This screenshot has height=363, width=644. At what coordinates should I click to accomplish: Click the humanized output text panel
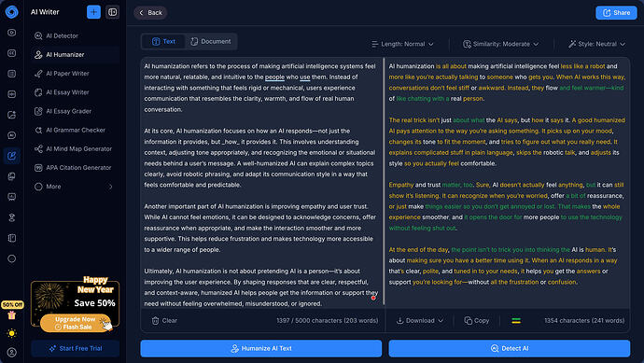pyautogui.click(x=508, y=184)
